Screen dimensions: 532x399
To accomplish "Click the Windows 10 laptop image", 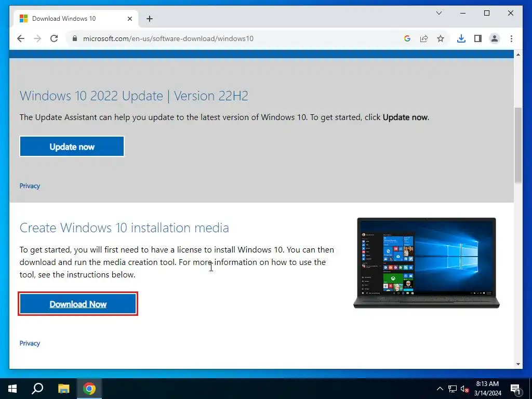I will point(427,263).
